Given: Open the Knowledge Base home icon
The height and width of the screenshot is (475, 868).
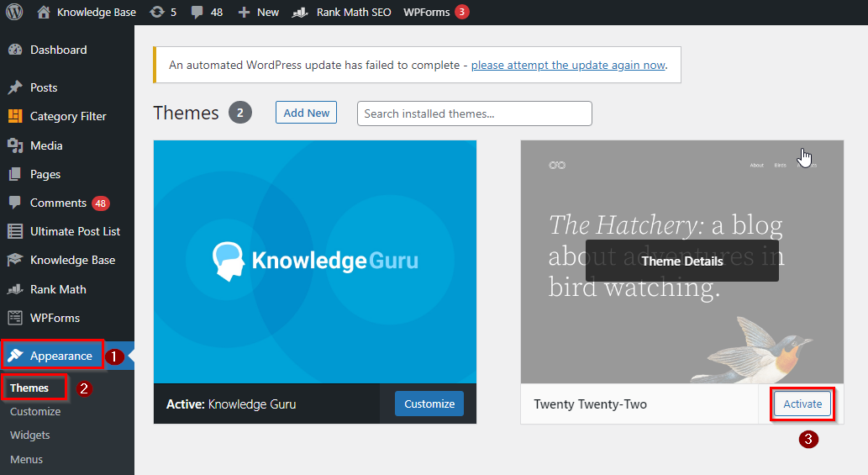Looking at the screenshot, I should (43, 12).
